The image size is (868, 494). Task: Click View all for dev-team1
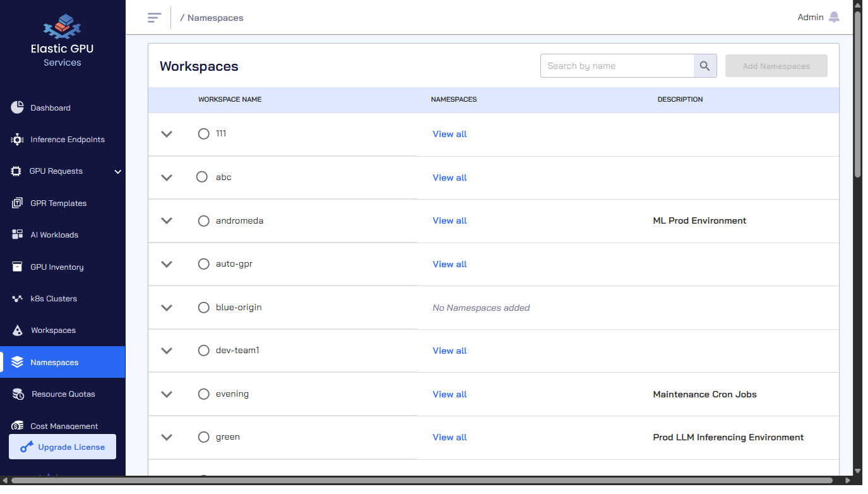coord(449,351)
